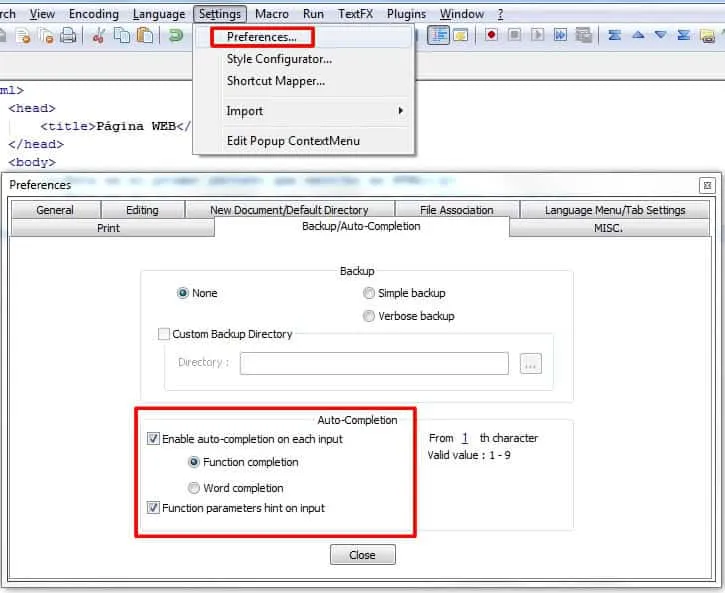The width and height of the screenshot is (725, 593).
Task: Click the Settings menu
Action: tap(220, 14)
